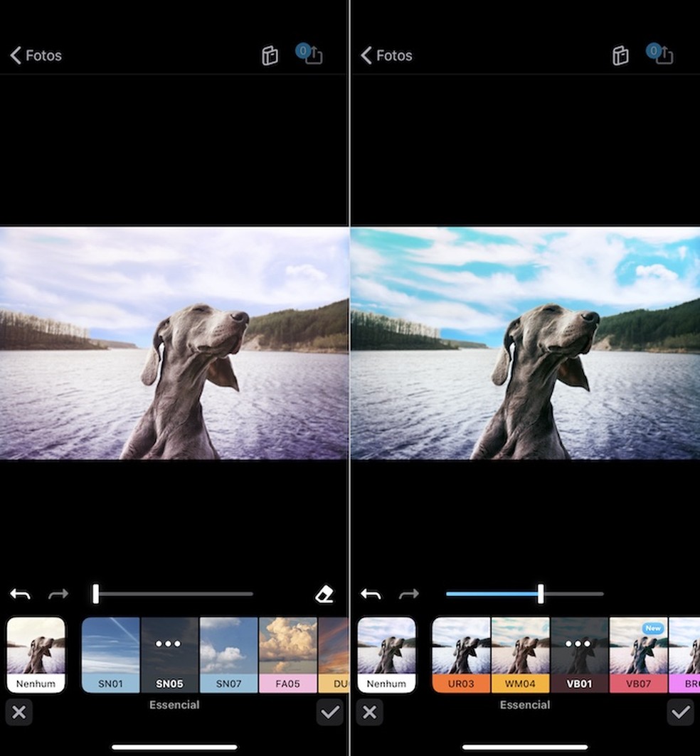Tap the X to cancel editing
The width and height of the screenshot is (700, 756).
[x=19, y=711]
